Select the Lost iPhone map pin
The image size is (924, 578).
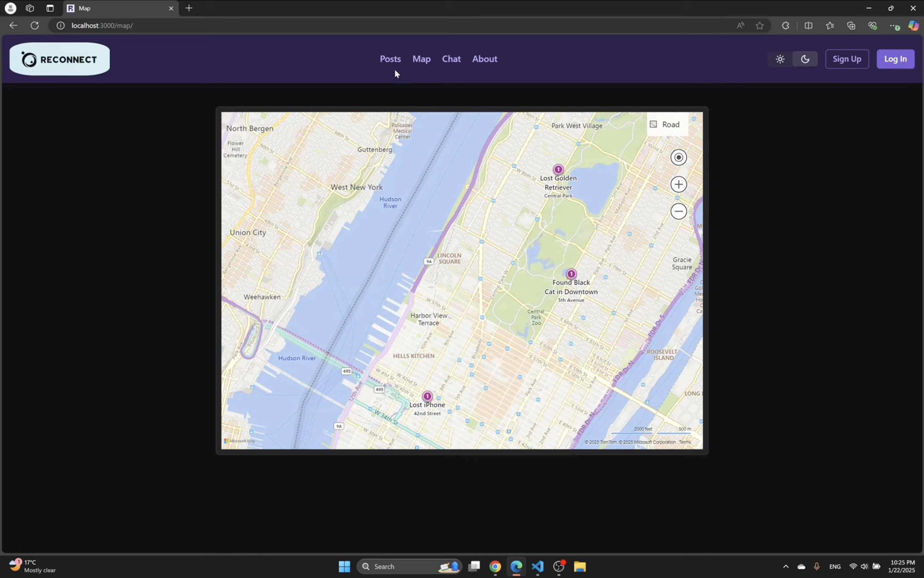click(427, 396)
